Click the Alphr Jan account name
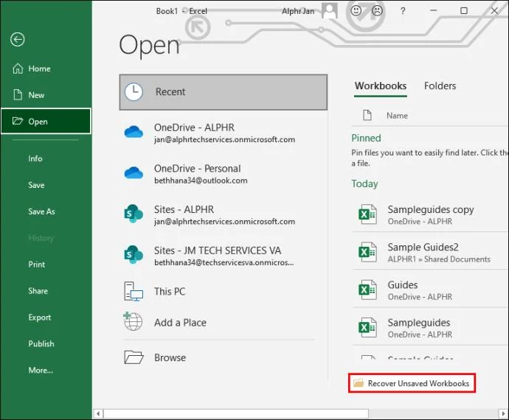The width and height of the screenshot is (509, 420). [298, 11]
